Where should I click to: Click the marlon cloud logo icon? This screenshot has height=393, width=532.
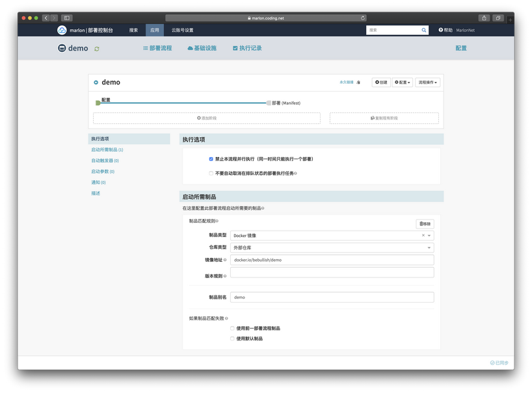(x=62, y=30)
